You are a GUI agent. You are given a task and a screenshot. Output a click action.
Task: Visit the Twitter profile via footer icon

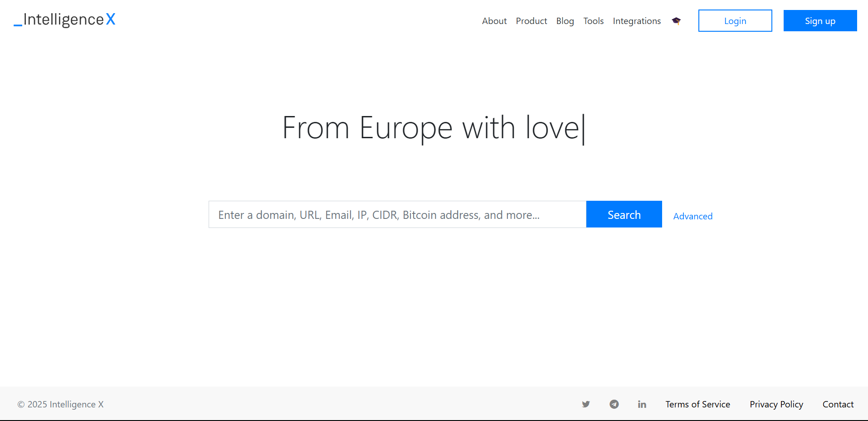click(586, 404)
